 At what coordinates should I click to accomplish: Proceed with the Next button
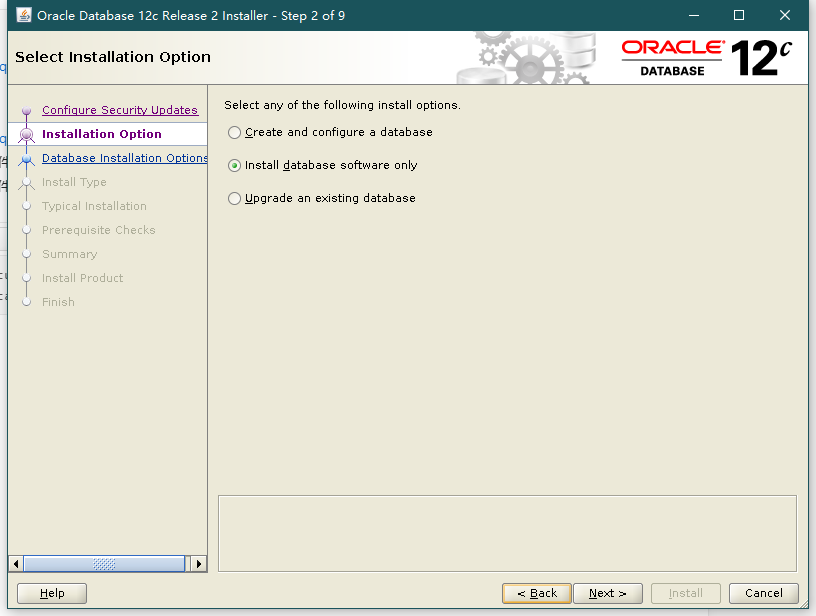[608, 593]
